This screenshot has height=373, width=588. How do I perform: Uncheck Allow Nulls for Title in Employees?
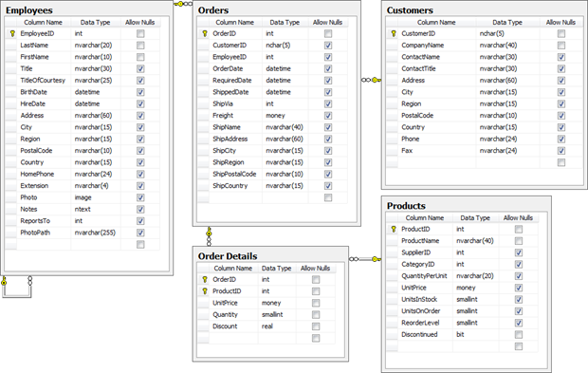pyautogui.click(x=140, y=68)
